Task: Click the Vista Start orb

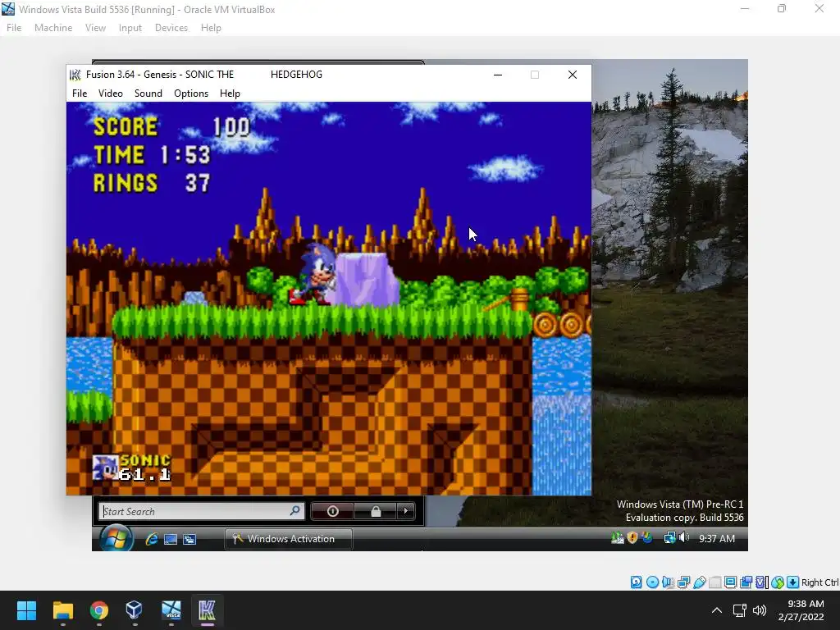Action: pos(116,538)
